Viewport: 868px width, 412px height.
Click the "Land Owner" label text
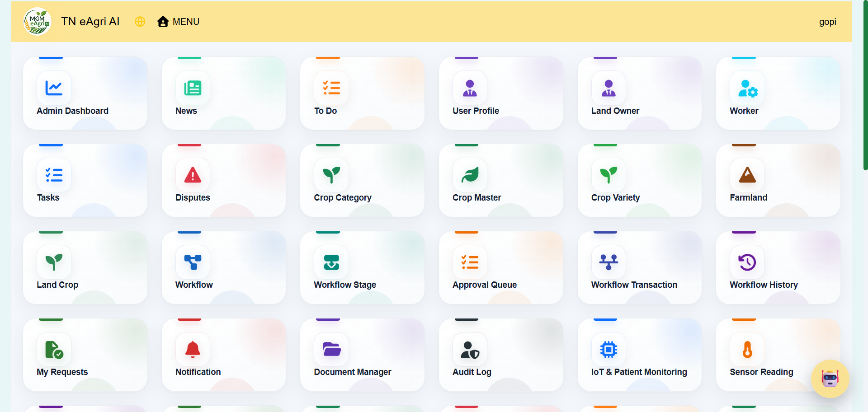click(615, 111)
